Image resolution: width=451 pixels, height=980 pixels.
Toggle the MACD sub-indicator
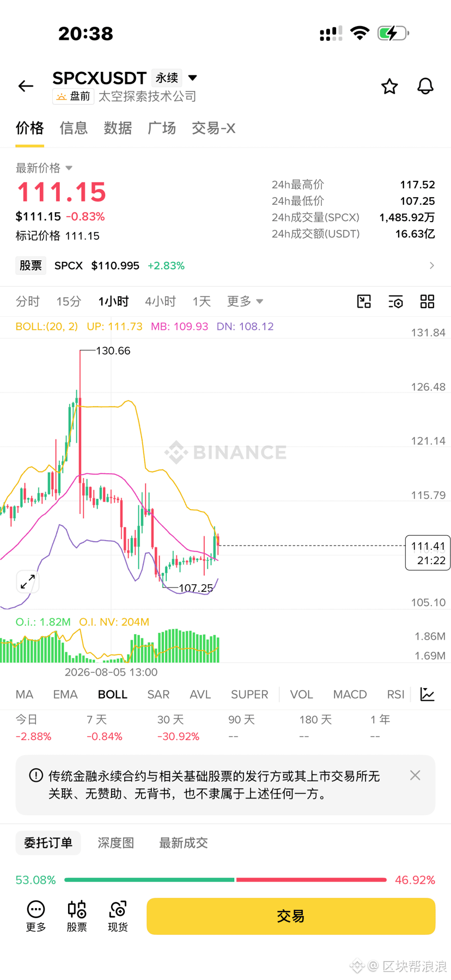pos(350,695)
